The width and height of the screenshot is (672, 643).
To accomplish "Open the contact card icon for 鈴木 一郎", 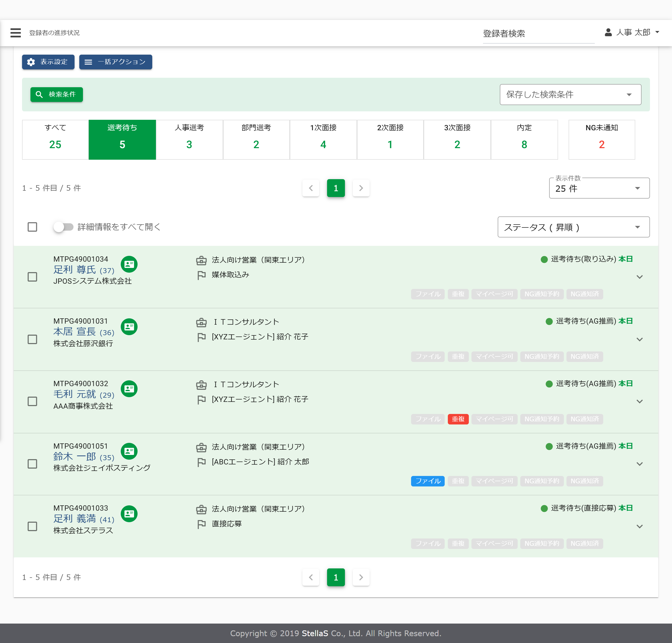I will click(129, 451).
